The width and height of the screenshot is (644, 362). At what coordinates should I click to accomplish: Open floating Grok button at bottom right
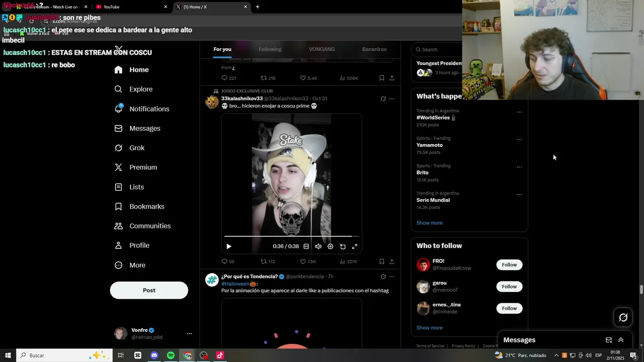623,317
